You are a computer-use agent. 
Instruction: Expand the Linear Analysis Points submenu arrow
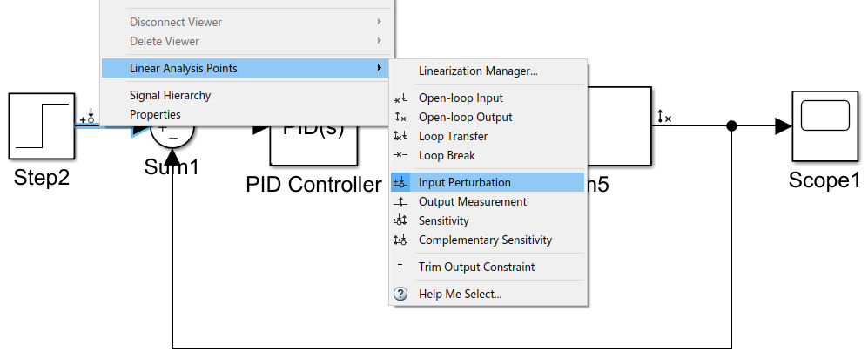[379, 68]
